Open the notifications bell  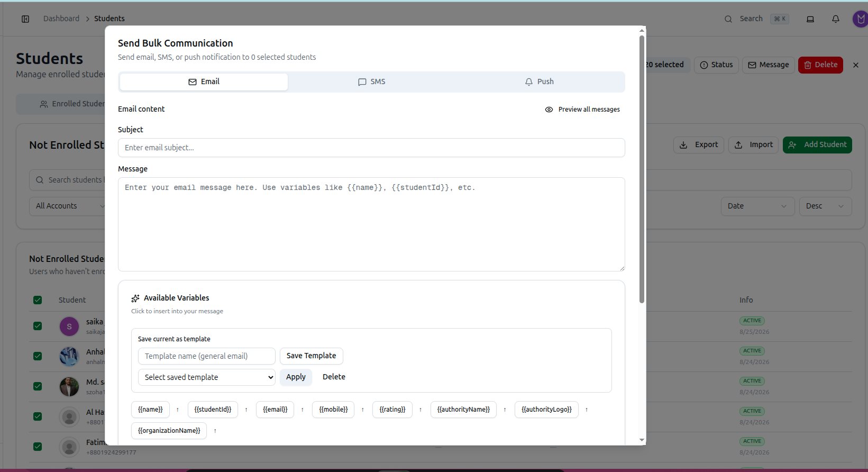pos(836,19)
